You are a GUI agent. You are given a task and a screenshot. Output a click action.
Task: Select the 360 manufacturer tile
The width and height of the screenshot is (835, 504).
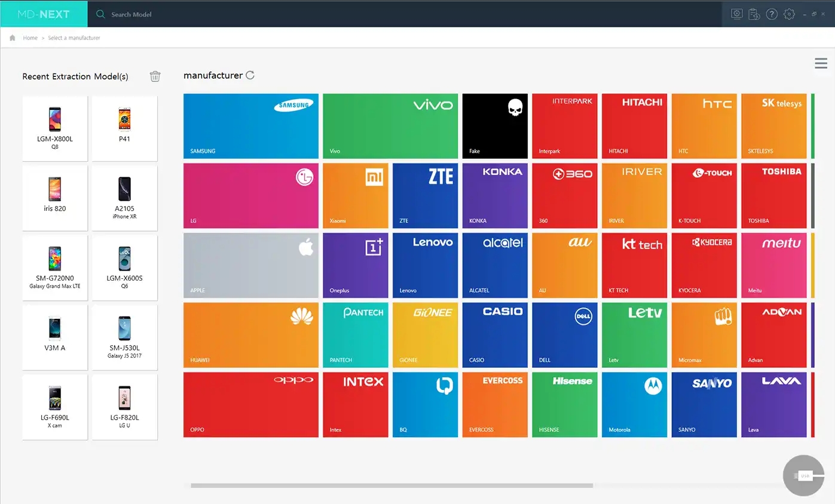565,196
